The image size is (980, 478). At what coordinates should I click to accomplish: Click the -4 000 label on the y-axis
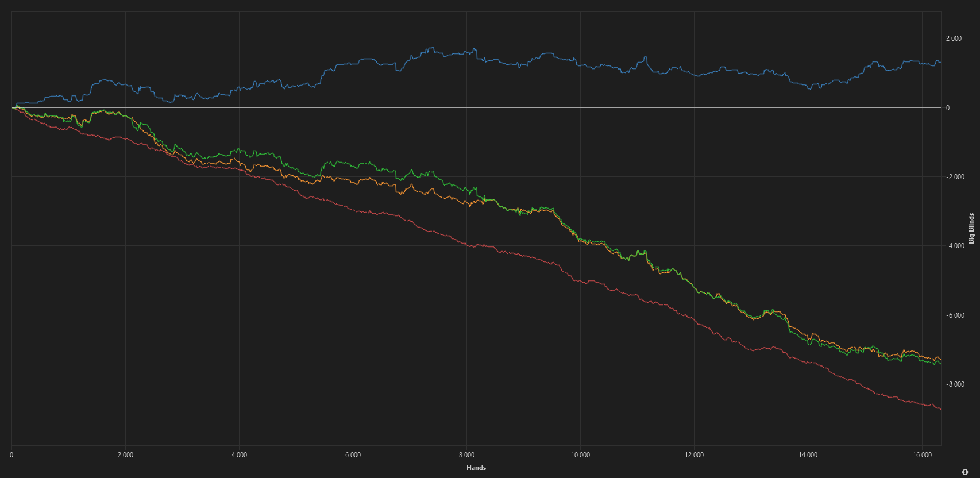coord(955,246)
